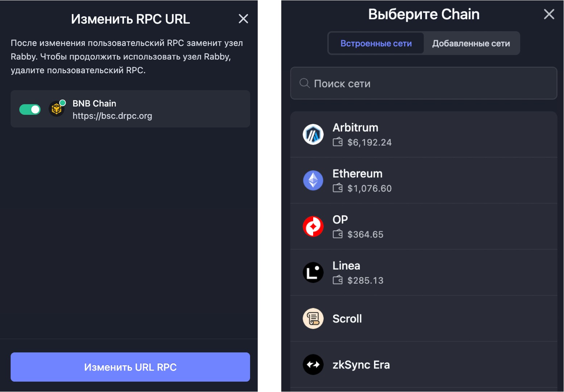The image size is (564, 392).
Task: Close the Изменить RPC URL panel
Action: (x=244, y=19)
